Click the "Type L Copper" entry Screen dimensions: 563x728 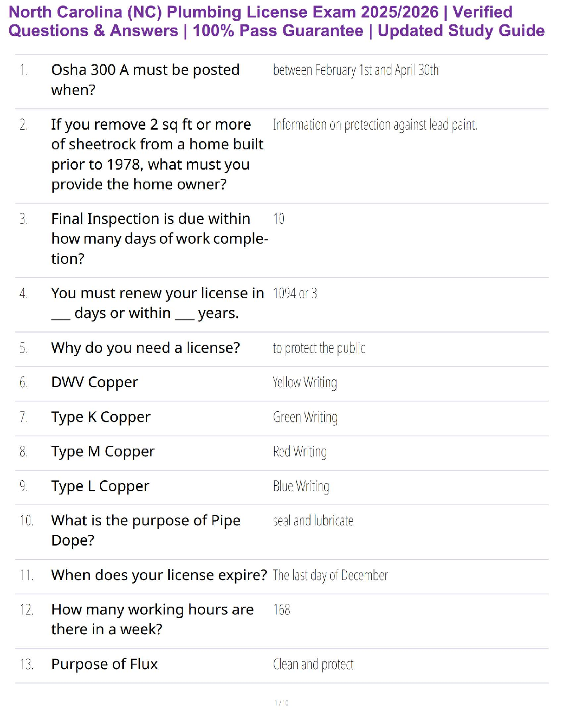click(x=100, y=486)
